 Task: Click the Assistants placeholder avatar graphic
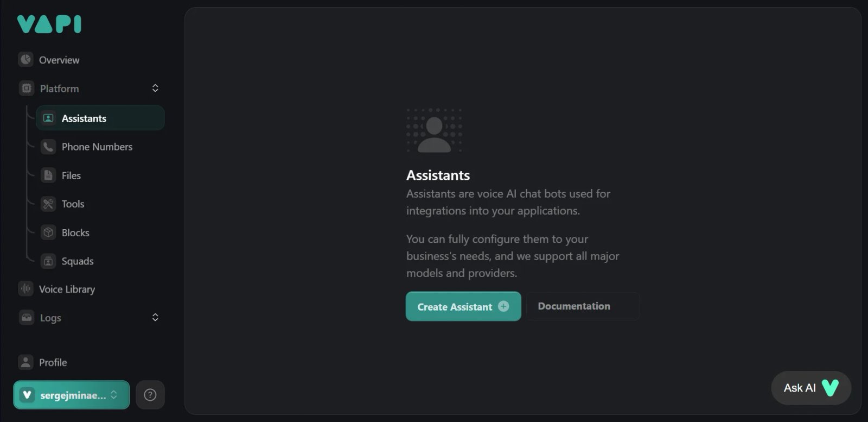pyautogui.click(x=434, y=130)
